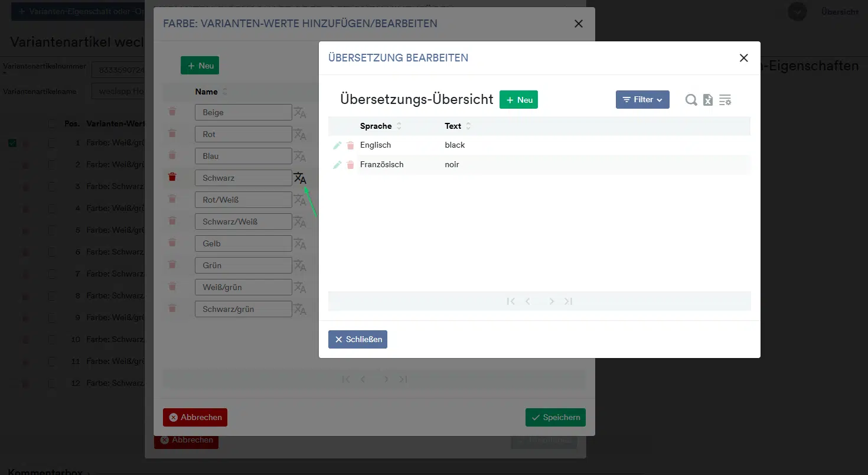Click the Schwarz name input field

[x=243, y=178]
